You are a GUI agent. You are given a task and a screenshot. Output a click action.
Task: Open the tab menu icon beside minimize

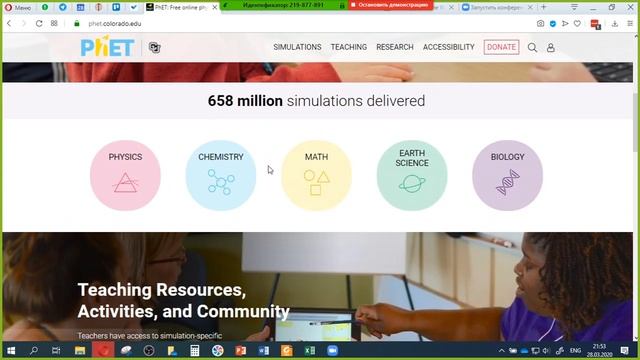click(x=574, y=7)
